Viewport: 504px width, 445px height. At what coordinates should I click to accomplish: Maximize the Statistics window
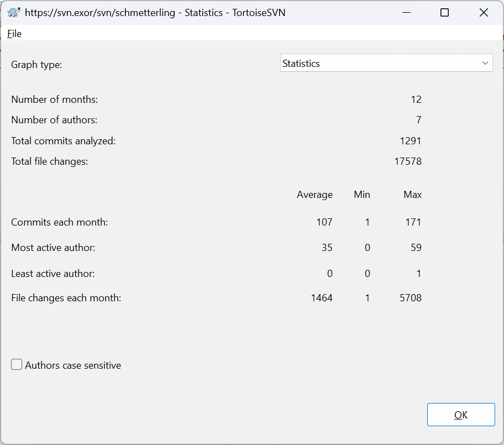(444, 13)
